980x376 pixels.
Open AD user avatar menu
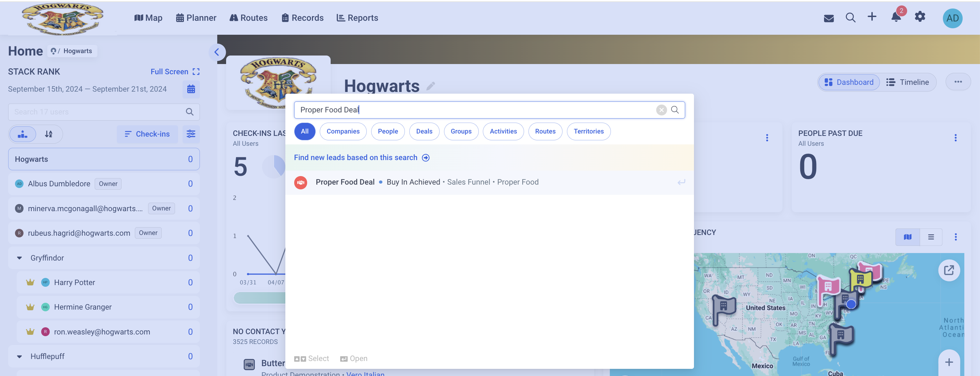pyautogui.click(x=952, y=18)
